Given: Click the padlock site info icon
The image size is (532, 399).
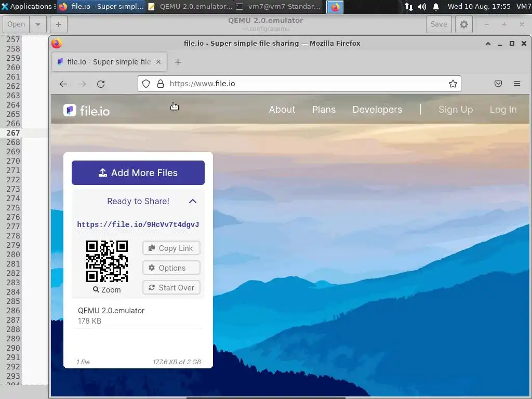Looking at the screenshot, I should pos(161,84).
